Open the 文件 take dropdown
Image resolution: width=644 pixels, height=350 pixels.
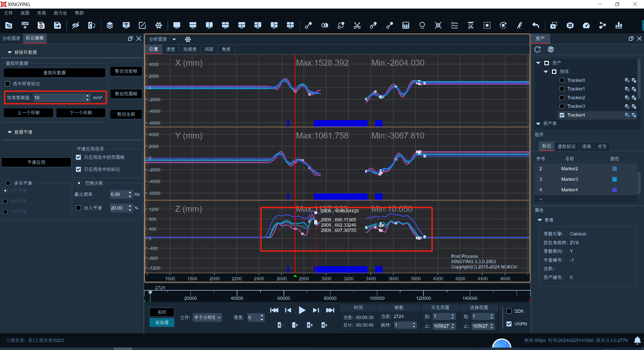click(x=207, y=318)
